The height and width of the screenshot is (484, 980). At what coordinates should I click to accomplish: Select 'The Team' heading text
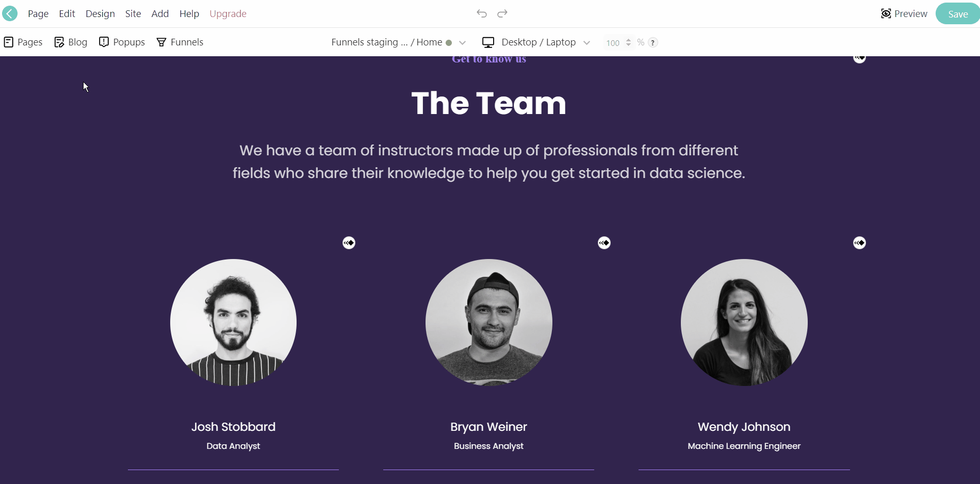pyautogui.click(x=489, y=103)
